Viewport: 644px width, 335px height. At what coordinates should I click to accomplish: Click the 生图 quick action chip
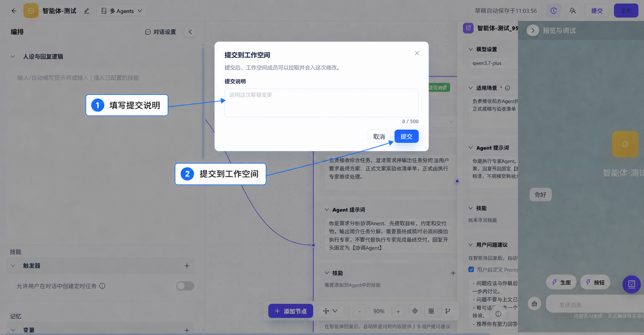tap(561, 282)
